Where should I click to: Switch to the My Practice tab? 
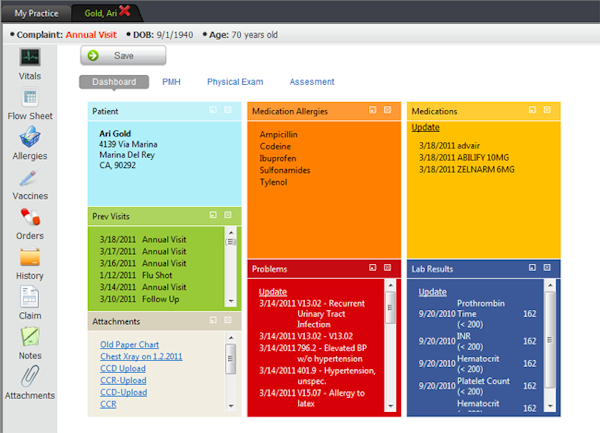coord(36,13)
